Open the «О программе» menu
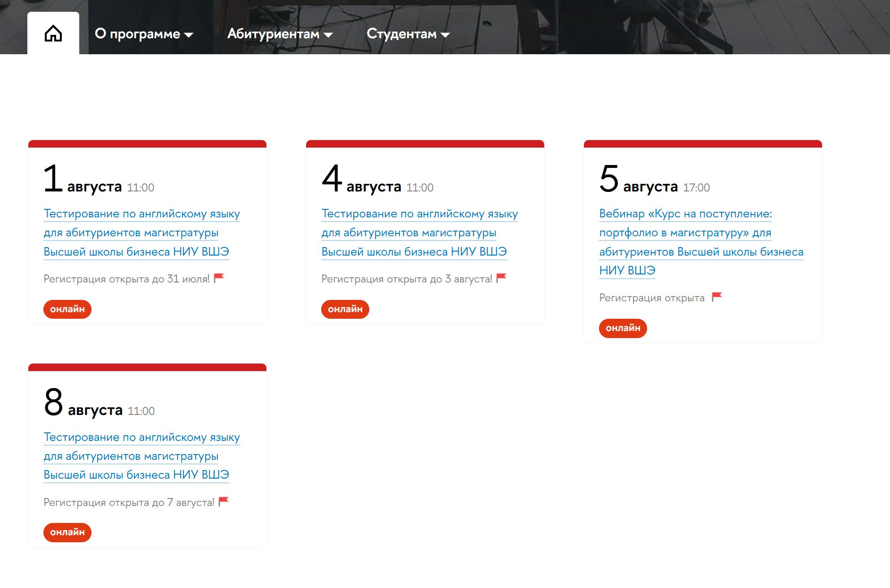Viewport: 890px width, 588px height. (x=144, y=34)
